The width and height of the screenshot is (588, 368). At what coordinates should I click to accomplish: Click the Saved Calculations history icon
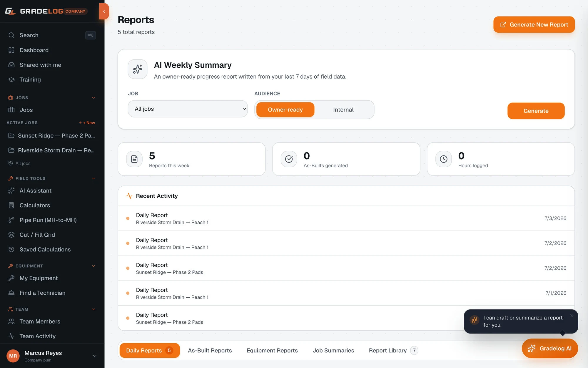click(x=11, y=250)
